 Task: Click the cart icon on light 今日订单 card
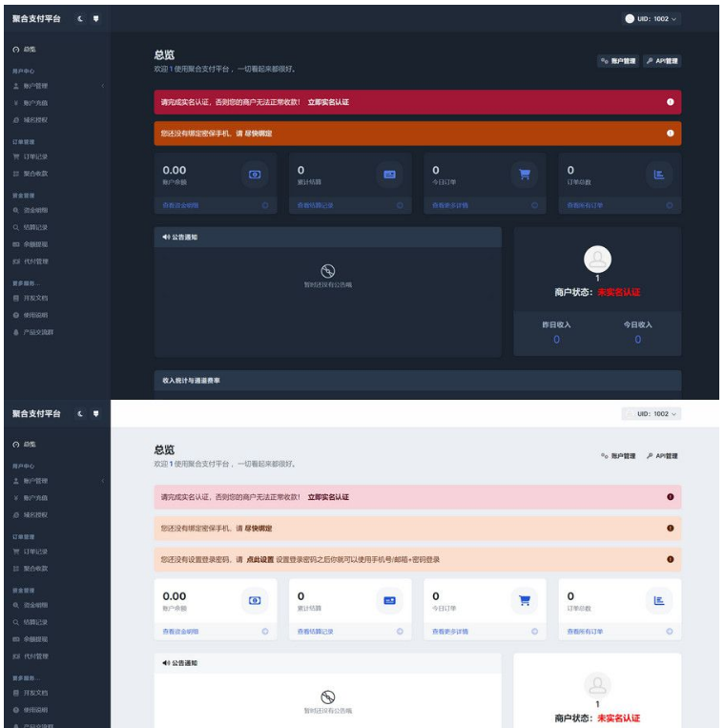[524, 601]
